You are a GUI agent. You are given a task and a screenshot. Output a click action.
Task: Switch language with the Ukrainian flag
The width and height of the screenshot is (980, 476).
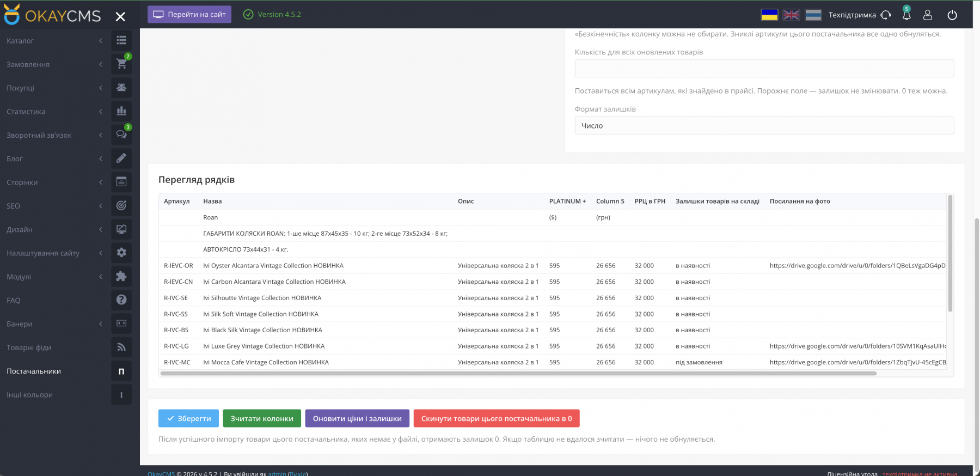click(769, 15)
